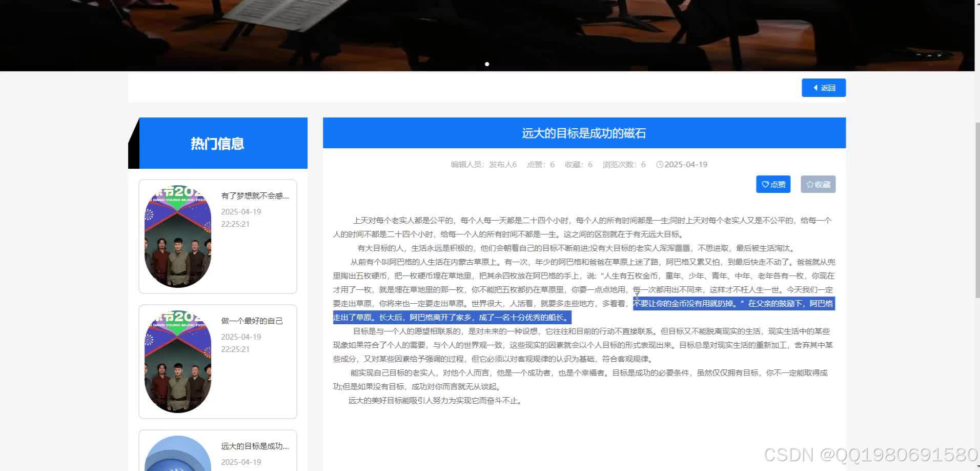Toggle favorite using the 收藏 button
This screenshot has width=980, height=471.
tap(818, 184)
